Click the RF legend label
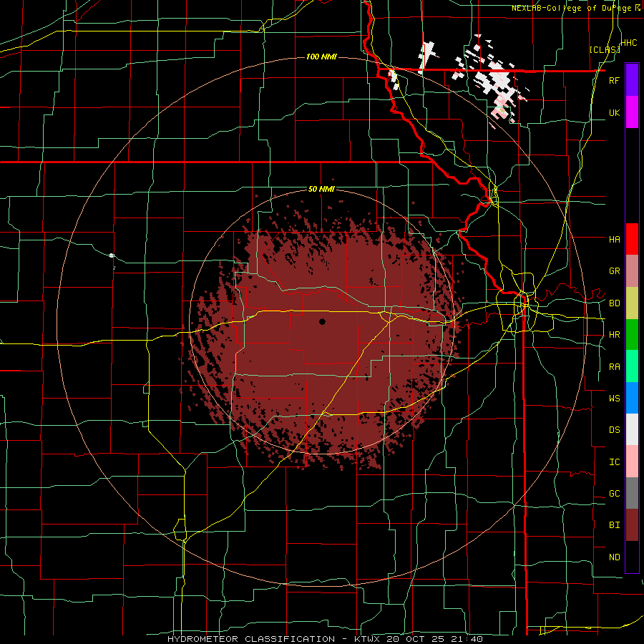This screenshot has width=644, height=644. [614, 80]
